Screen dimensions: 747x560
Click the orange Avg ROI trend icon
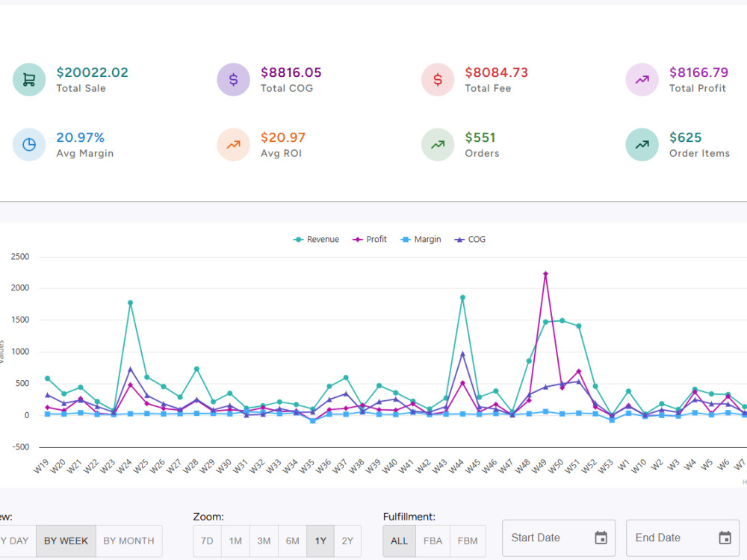[233, 145]
